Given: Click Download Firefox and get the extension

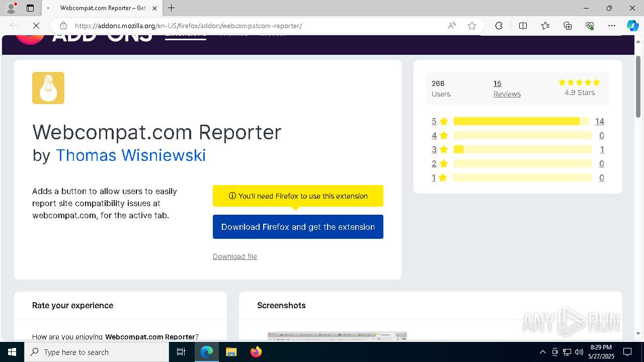Looking at the screenshot, I should tap(298, 227).
